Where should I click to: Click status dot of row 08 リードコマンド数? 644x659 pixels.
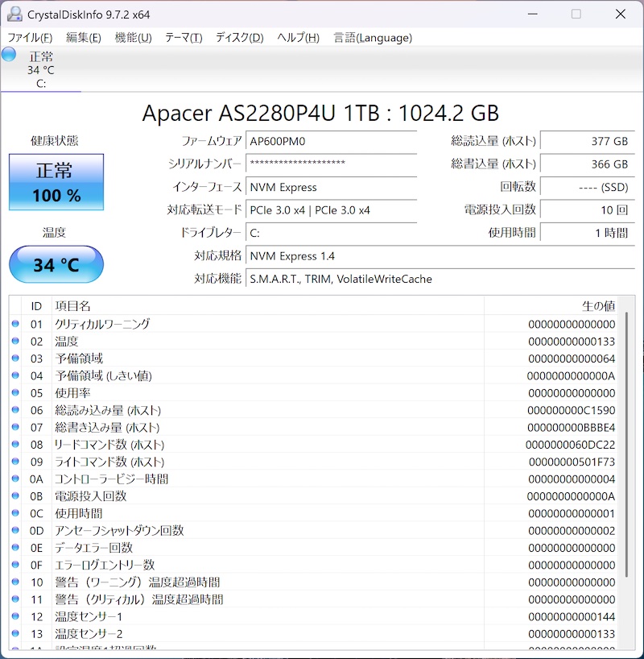pyautogui.click(x=15, y=444)
